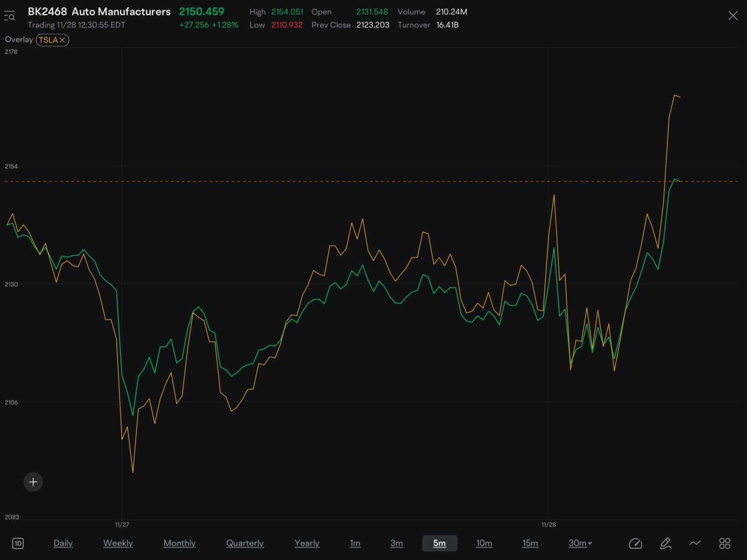Click the plus add-indicator button

point(33,482)
